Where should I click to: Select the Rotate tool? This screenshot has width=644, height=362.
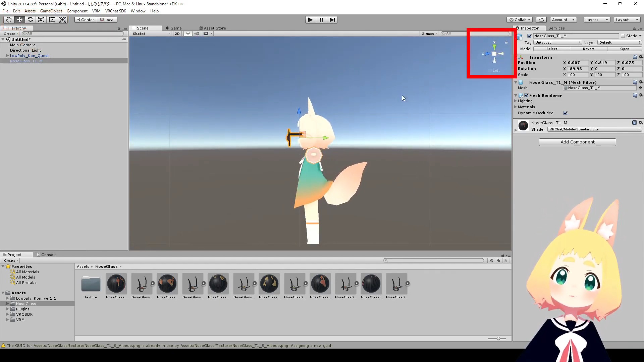(x=30, y=20)
